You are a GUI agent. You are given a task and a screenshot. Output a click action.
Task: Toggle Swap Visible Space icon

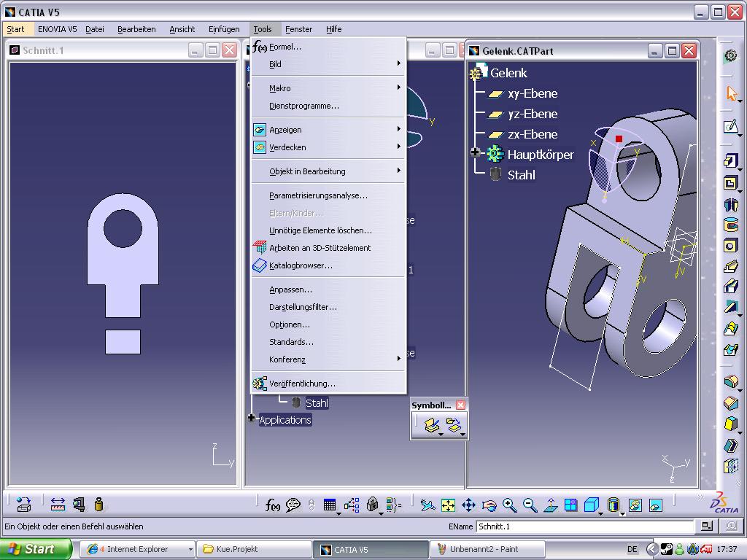click(656, 505)
